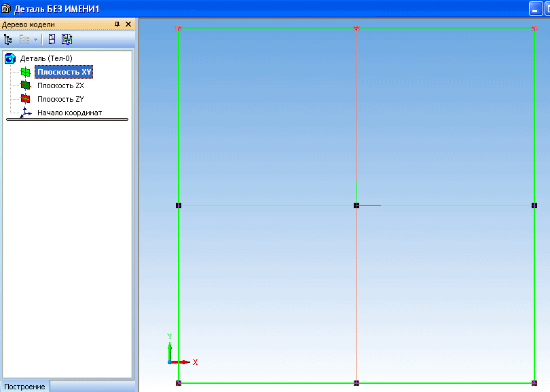Click the single-sheet properties panel toolbar icon
This screenshot has height=392, width=550.
click(52, 39)
